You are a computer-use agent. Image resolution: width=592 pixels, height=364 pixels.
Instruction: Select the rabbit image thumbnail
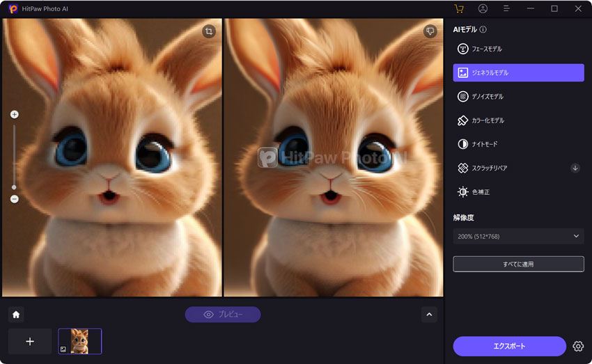pyautogui.click(x=79, y=341)
